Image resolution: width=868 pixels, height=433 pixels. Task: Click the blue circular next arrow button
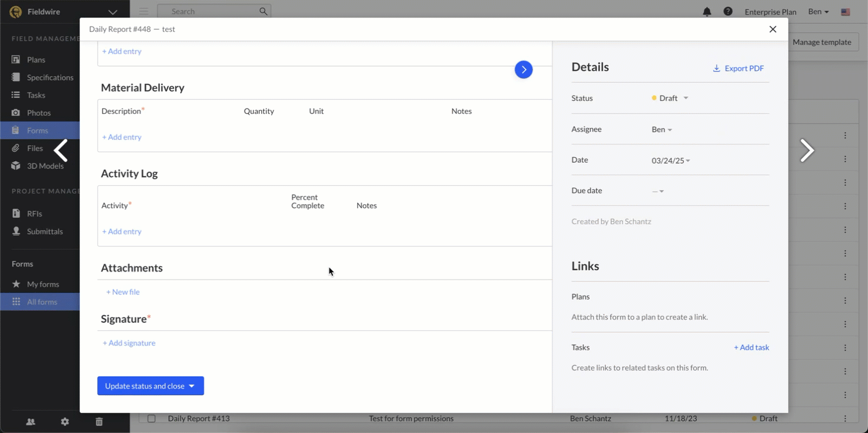coord(523,70)
